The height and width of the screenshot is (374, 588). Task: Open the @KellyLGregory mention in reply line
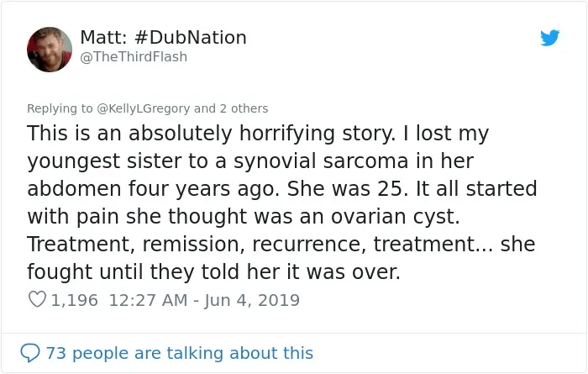coord(144,108)
